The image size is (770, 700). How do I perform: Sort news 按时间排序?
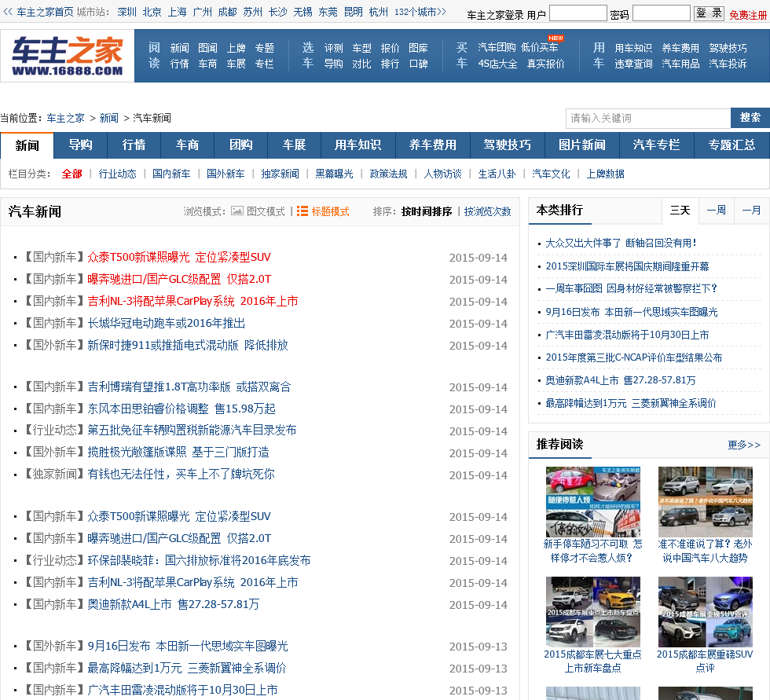(x=426, y=211)
